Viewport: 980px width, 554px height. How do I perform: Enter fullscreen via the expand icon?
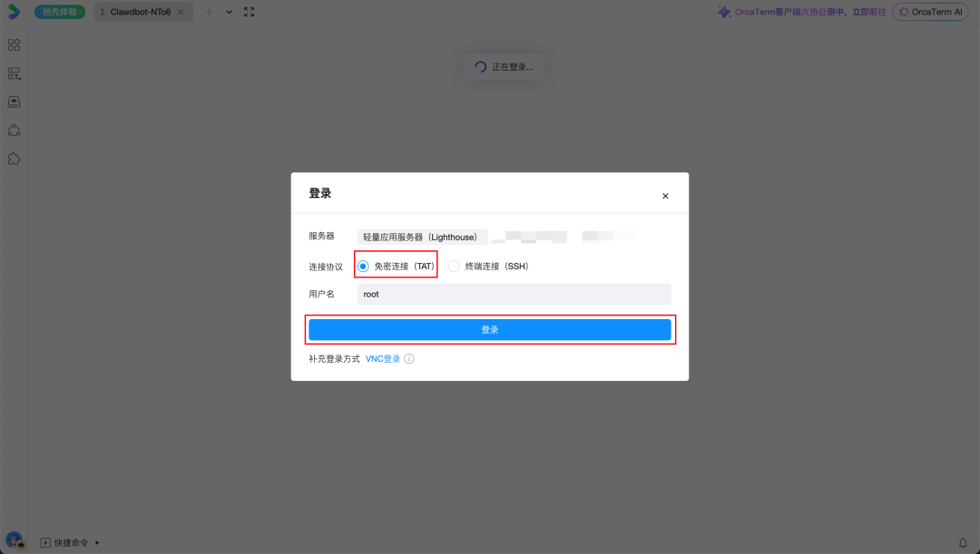click(x=249, y=12)
